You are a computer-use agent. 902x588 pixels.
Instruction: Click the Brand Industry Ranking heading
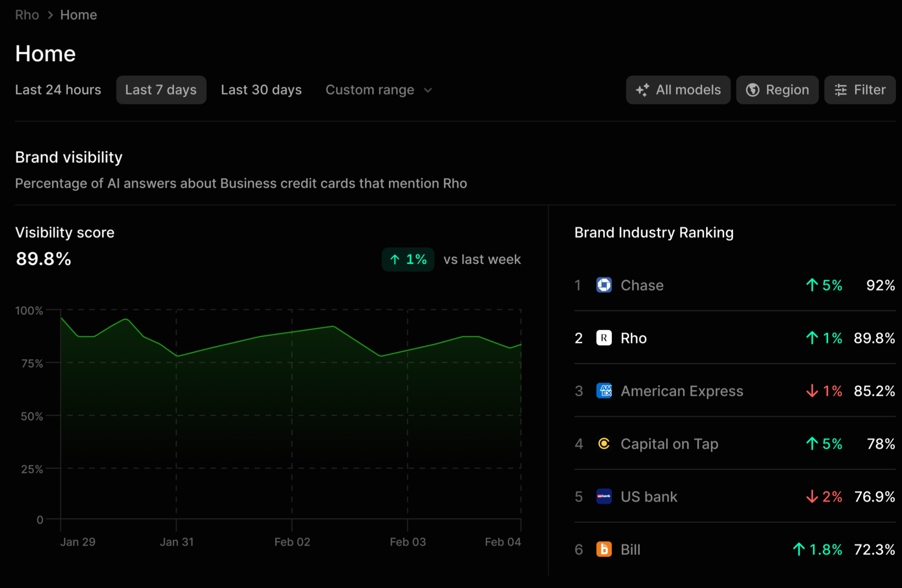[x=654, y=232]
